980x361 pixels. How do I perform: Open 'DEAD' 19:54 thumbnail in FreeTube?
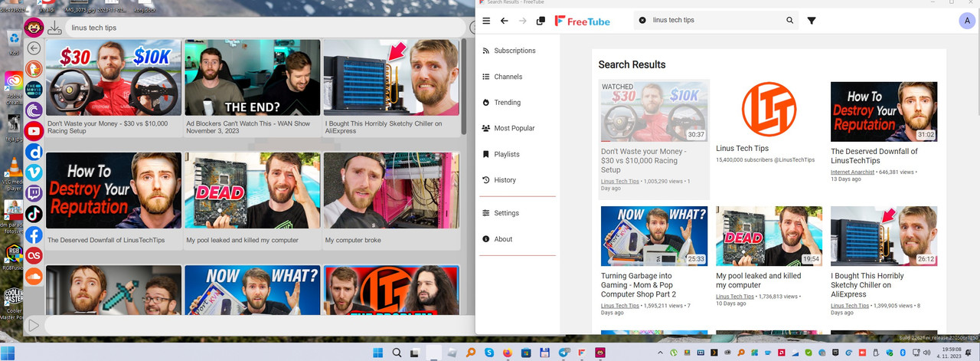click(769, 236)
